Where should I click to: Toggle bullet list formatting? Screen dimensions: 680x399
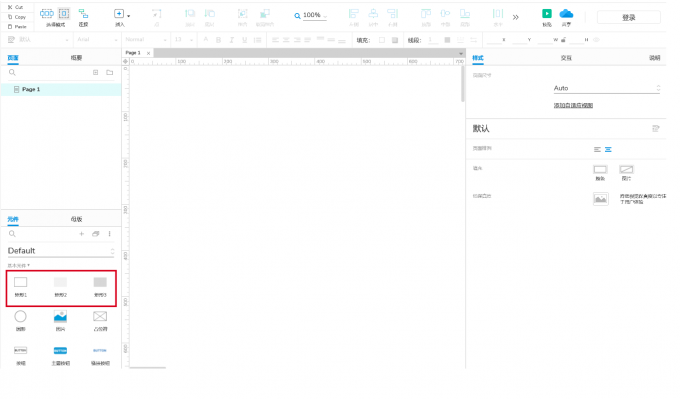tap(258, 40)
